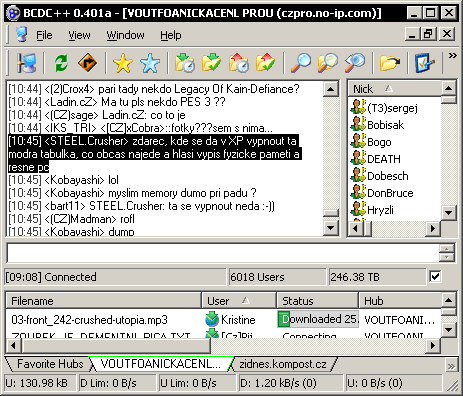Expand toolbar overflow chevron
The height and width of the screenshot is (396, 463).
(452, 55)
